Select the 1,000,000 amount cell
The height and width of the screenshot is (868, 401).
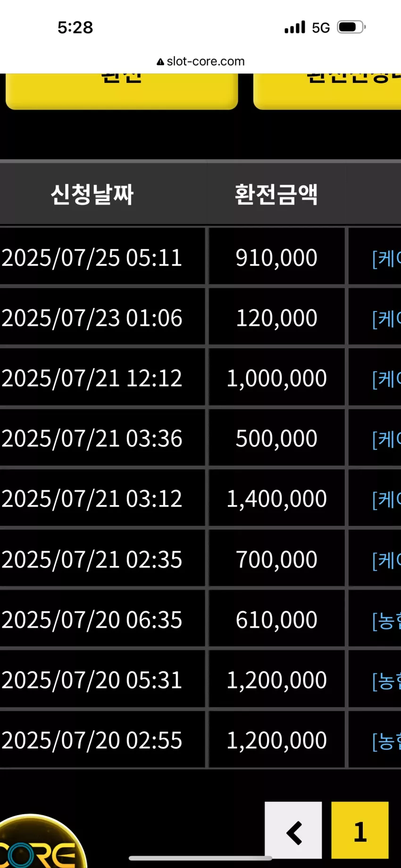[x=276, y=378]
